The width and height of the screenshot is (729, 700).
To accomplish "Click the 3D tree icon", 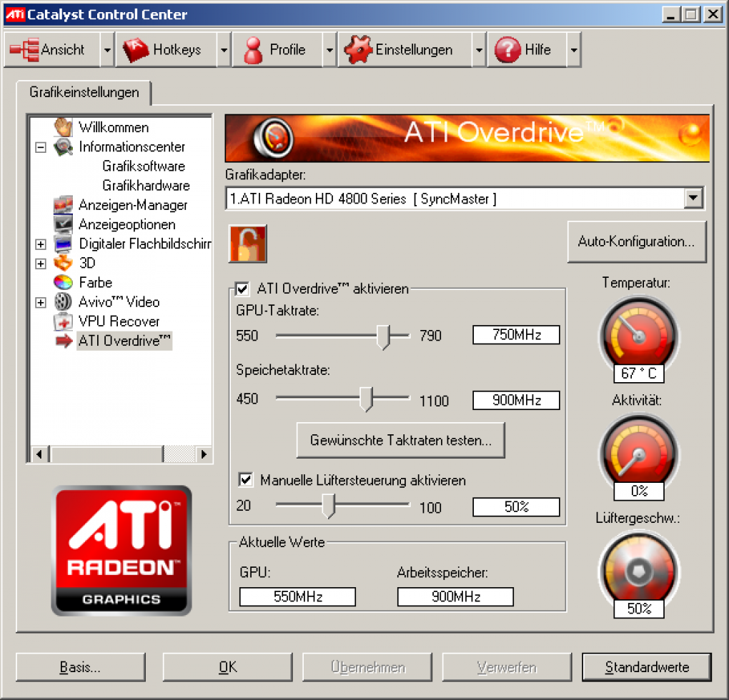I will [x=63, y=263].
